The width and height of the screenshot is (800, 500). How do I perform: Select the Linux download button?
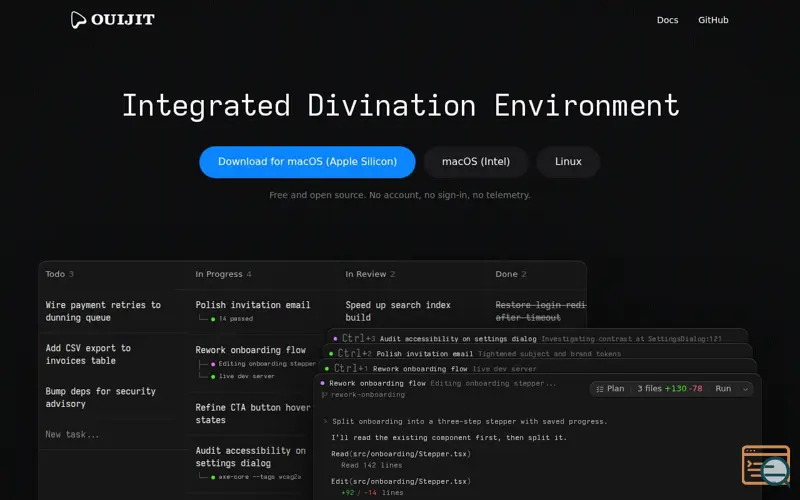point(568,162)
